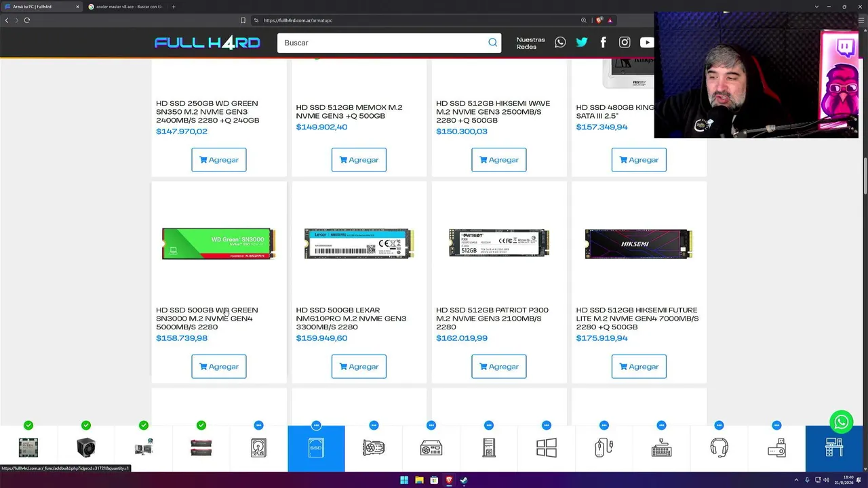This screenshot has height=488, width=868.
Task: Choose the PC case category icon
Action: [x=489, y=447]
